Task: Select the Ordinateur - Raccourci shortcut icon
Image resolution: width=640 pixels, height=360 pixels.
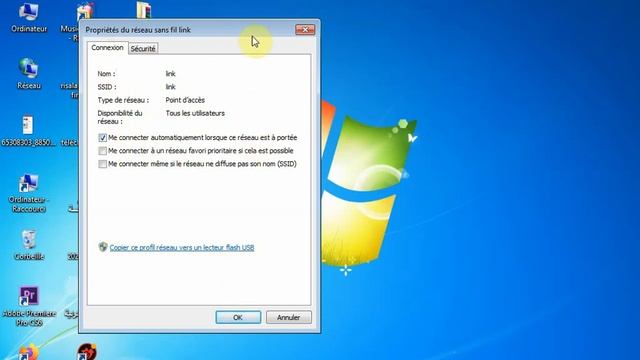Action: coord(29,193)
